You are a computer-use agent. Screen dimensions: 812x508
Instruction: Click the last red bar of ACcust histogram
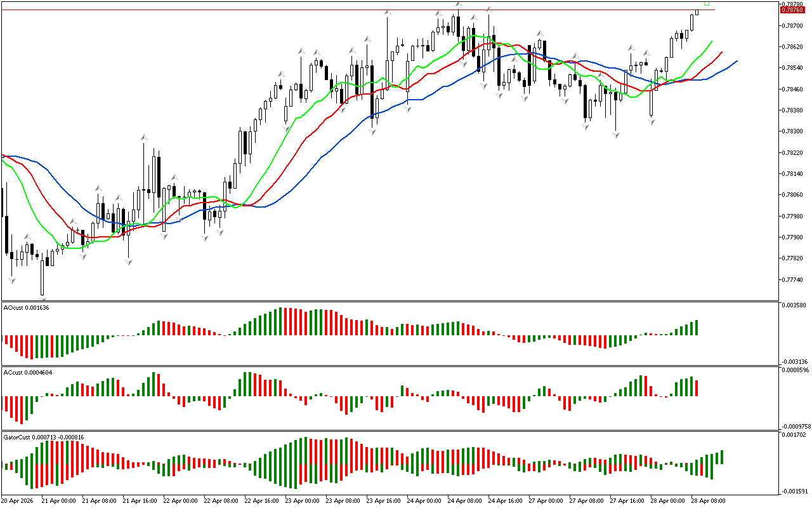tap(697, 388)
